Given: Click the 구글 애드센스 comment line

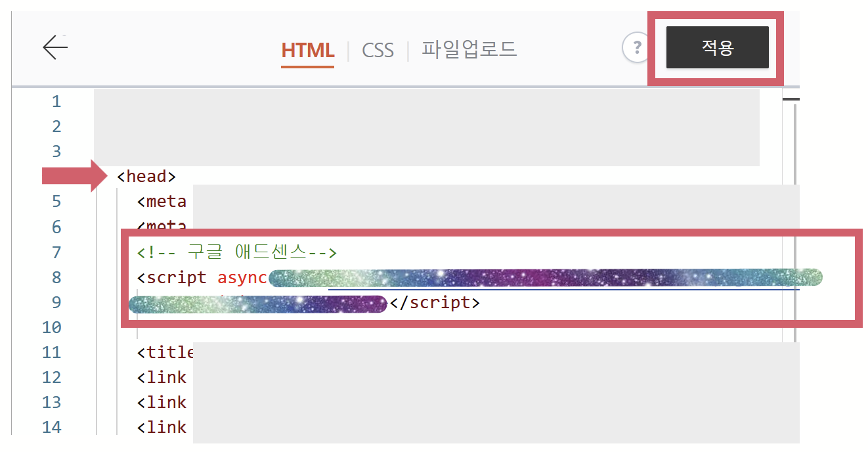Looking at the screenshot, I should click(237, 252).
